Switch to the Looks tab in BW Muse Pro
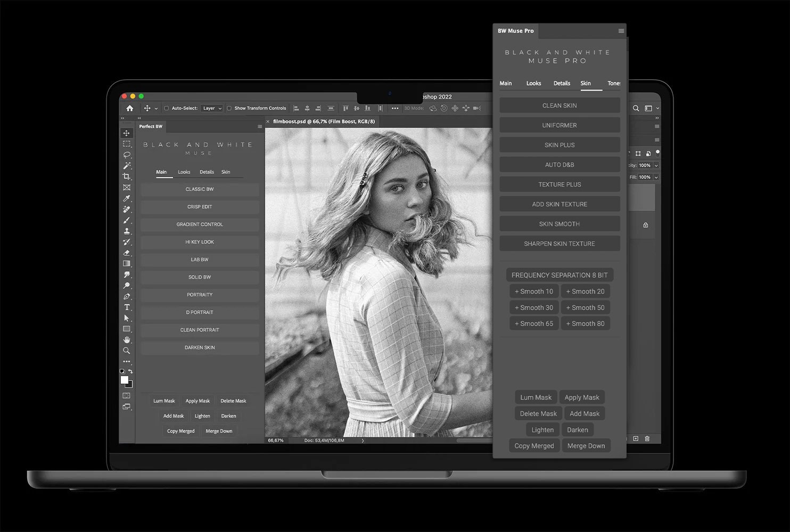790x532 pixels. point(533,84)
